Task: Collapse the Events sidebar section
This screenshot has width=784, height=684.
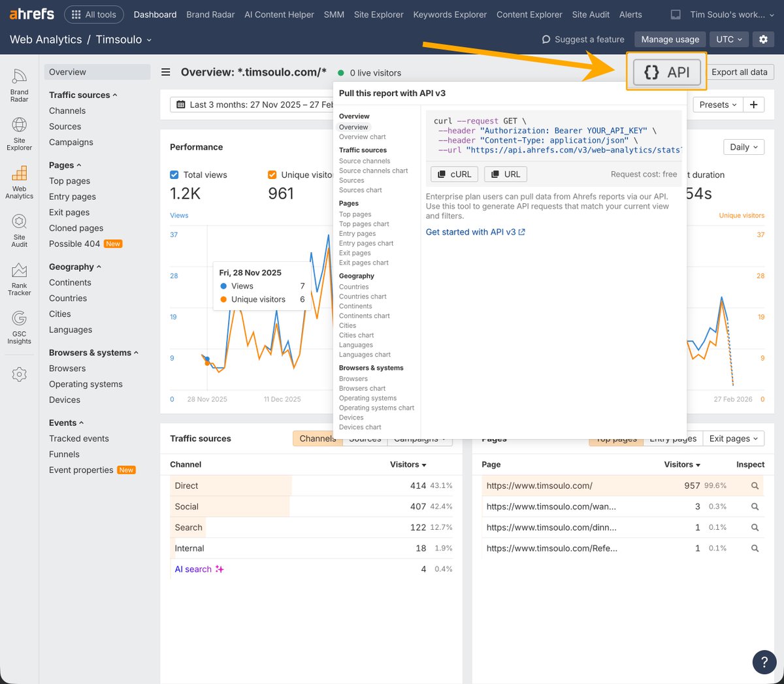Action: (x=66, y=423)
